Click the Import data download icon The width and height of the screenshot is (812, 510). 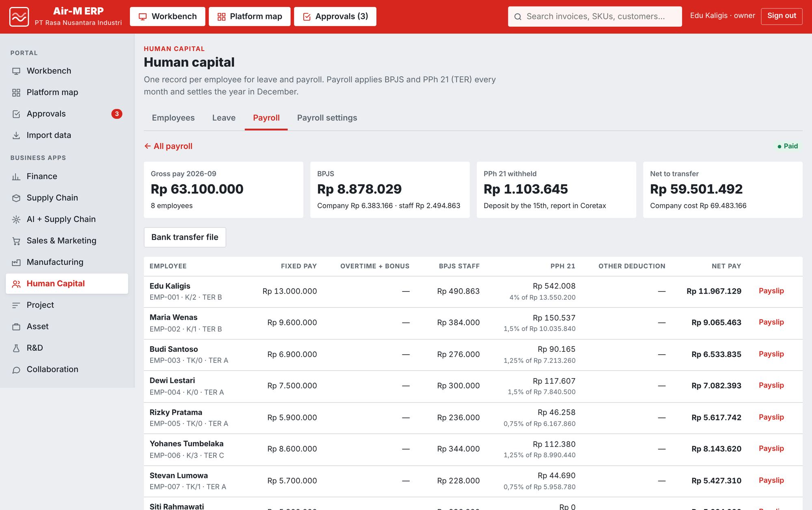16,136
